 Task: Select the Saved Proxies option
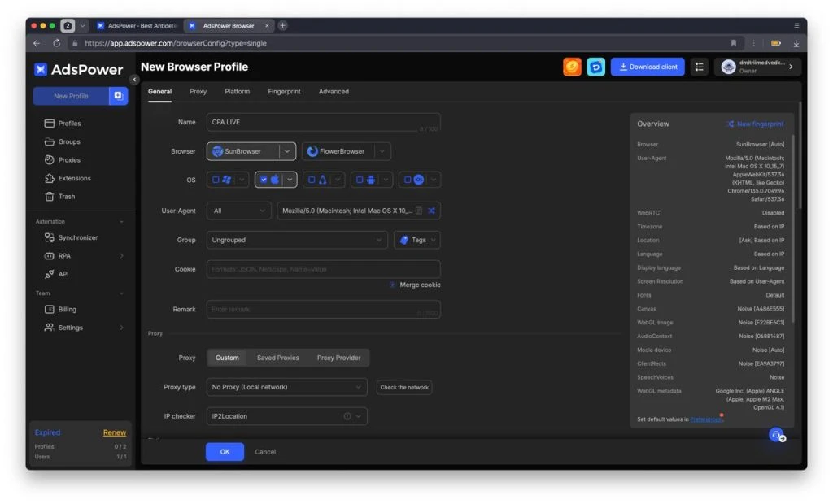pyautogui.click(x=278, y=358)
